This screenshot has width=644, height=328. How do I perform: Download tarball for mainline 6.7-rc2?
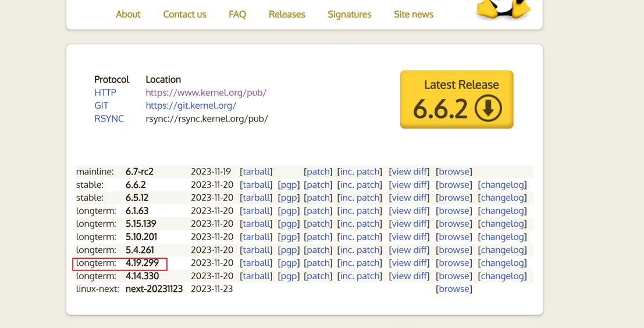257,172
